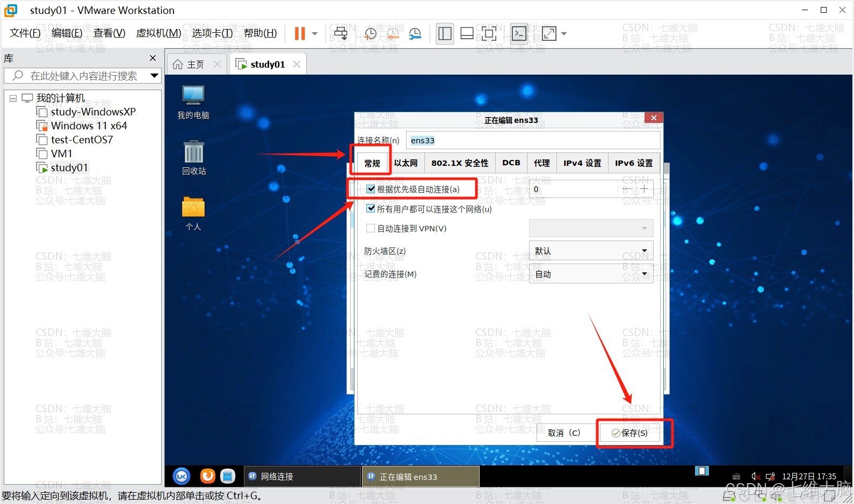The width and height of the screenshot is (854, 504).
Task: Click the 连接名称 ens33 input field
Action: coord(533,140)
